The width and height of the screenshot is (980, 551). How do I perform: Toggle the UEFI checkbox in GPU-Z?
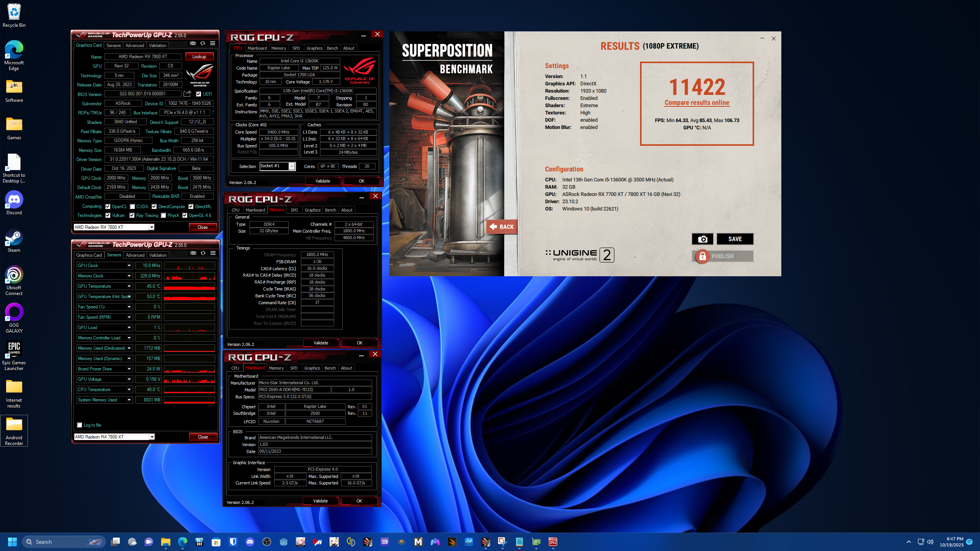[199, 94]
